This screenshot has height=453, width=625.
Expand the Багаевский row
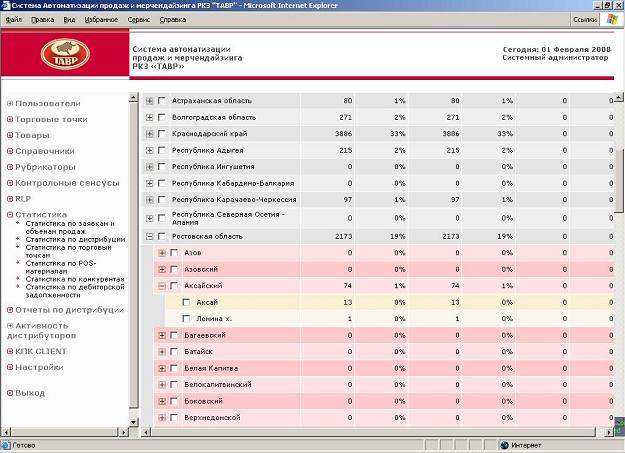click(x=162, y=335)
